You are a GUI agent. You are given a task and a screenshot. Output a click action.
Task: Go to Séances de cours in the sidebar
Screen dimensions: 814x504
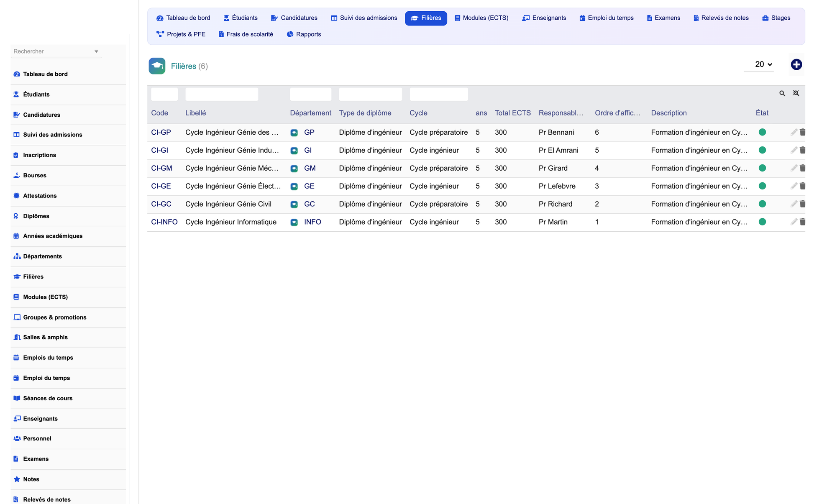[x=68, y=399]
